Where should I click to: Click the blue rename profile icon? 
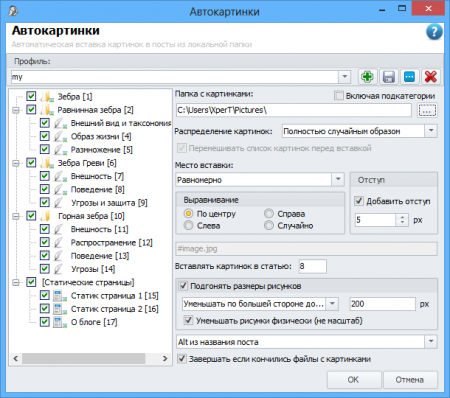pos(410,77)
